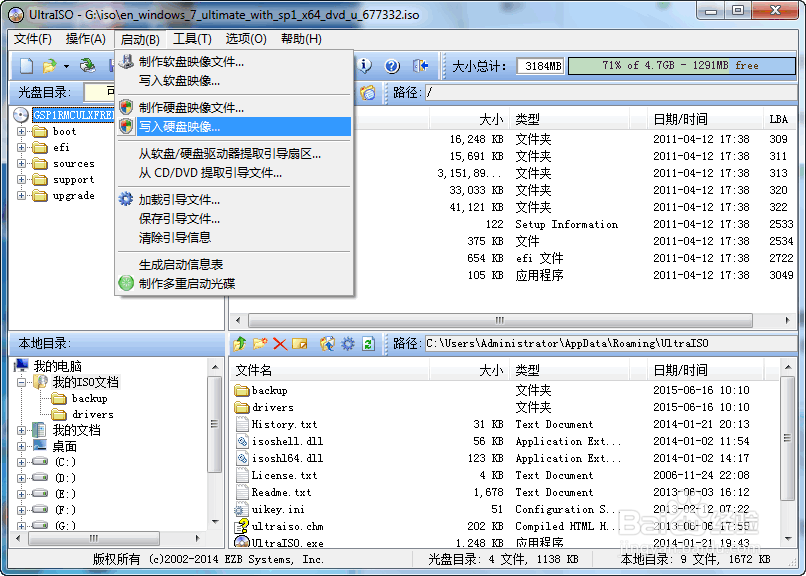Expand the support folder in image tree

(21, 179)
